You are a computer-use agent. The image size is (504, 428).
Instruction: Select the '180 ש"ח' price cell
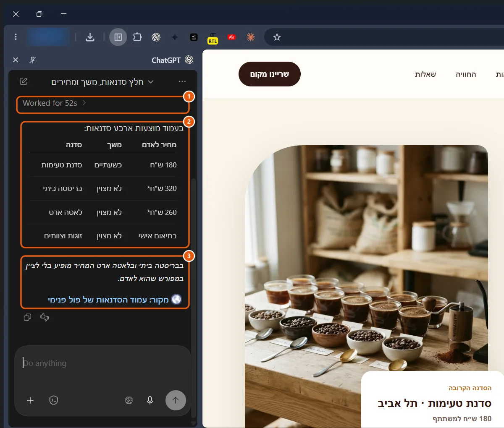click(x=163, y=165)
